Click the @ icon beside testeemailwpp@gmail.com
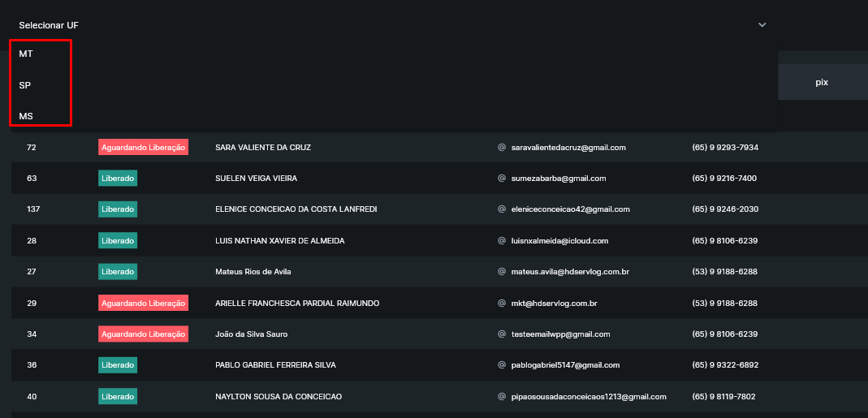Image resolution: width=868 pixels, height=418 pixels. point(502,334)
